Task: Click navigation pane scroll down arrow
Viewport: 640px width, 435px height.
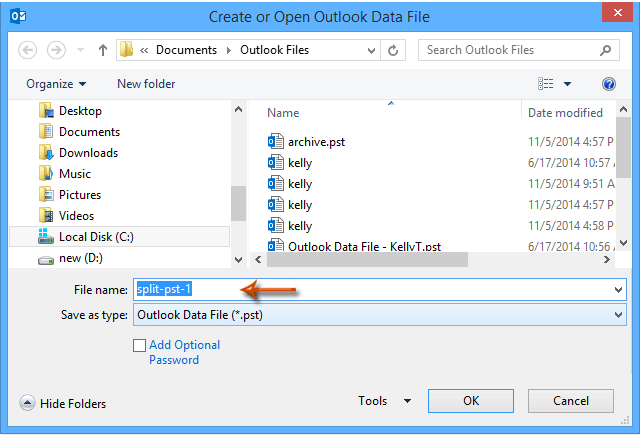Action: click(x=239, y=260)
